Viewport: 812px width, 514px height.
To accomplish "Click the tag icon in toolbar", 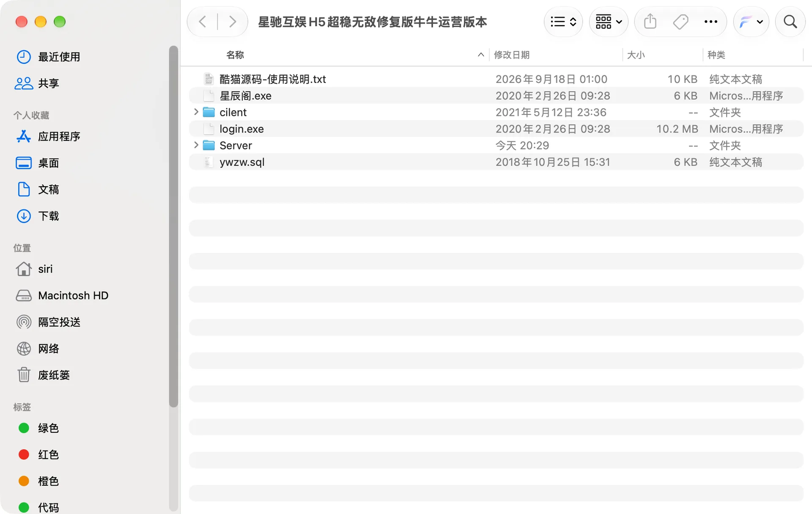I will pyautogui.click(x=680, y=22).
